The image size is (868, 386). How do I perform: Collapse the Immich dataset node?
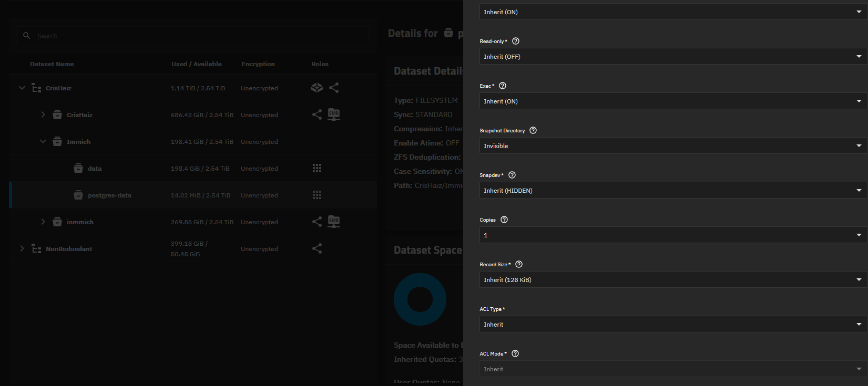click(43, 142)
